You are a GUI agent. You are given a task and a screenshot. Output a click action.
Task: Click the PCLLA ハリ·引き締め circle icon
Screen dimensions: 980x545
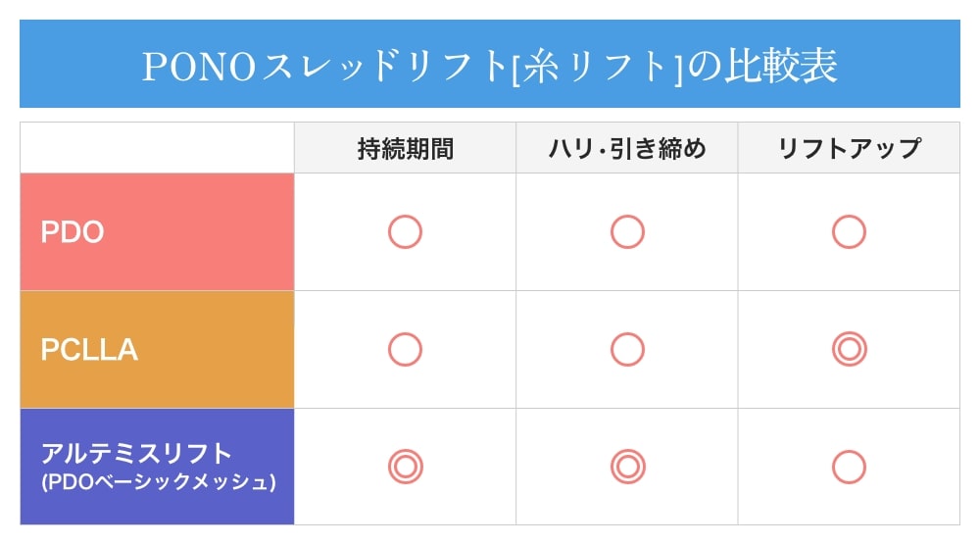(x=627, y=350)
